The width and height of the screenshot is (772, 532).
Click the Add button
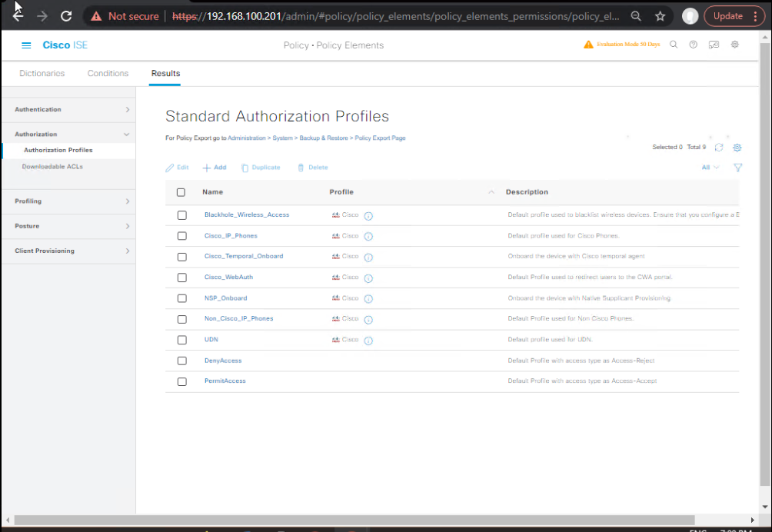[215, 168]
